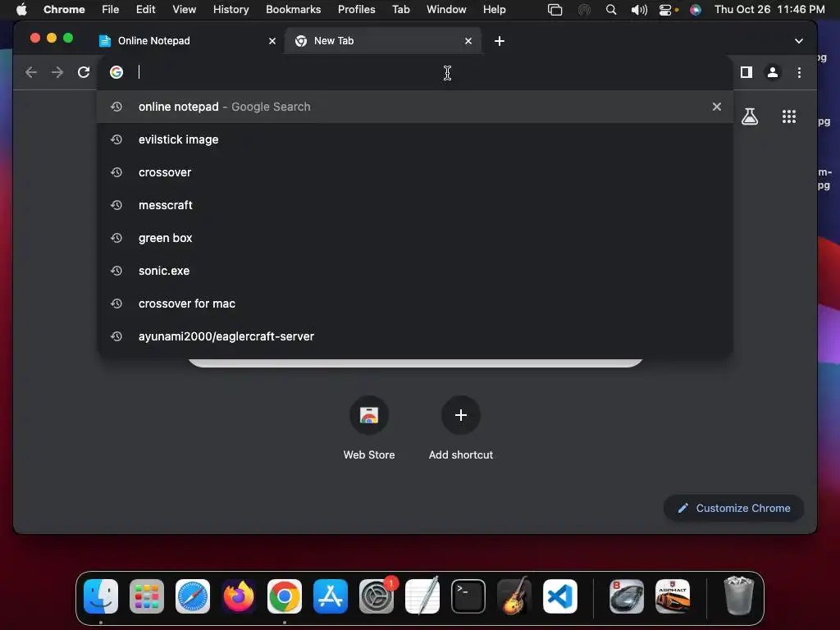Open the Web Store shortcut
This screenshot has height=630, width=840.
pos(369,415)
